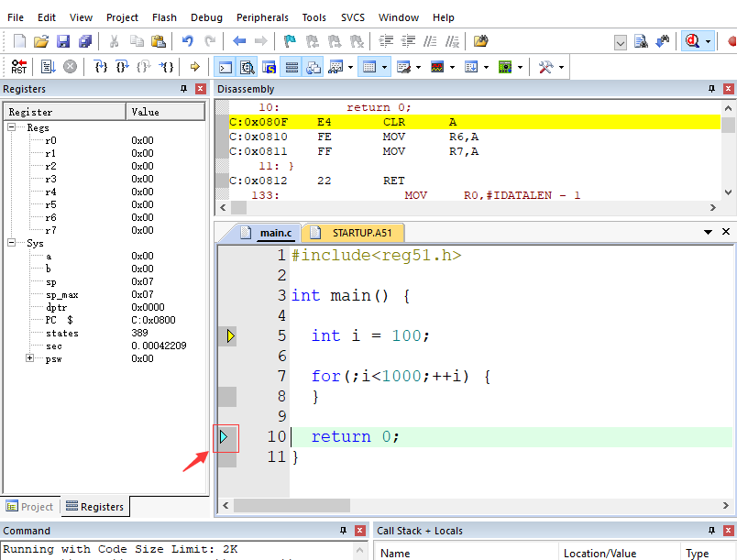
Task: Toggle the Registers window button
Action: click(x=291, y=67)
